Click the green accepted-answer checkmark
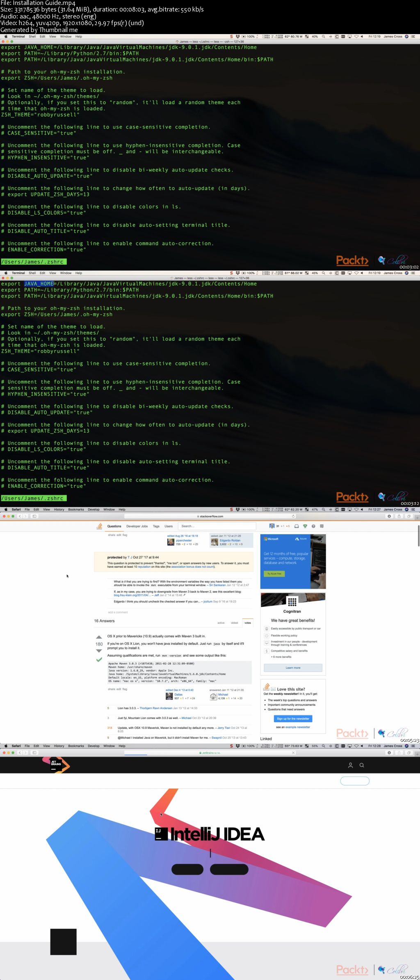The width and height of the screenshot is (420, 980). click(x=99, y=659)
